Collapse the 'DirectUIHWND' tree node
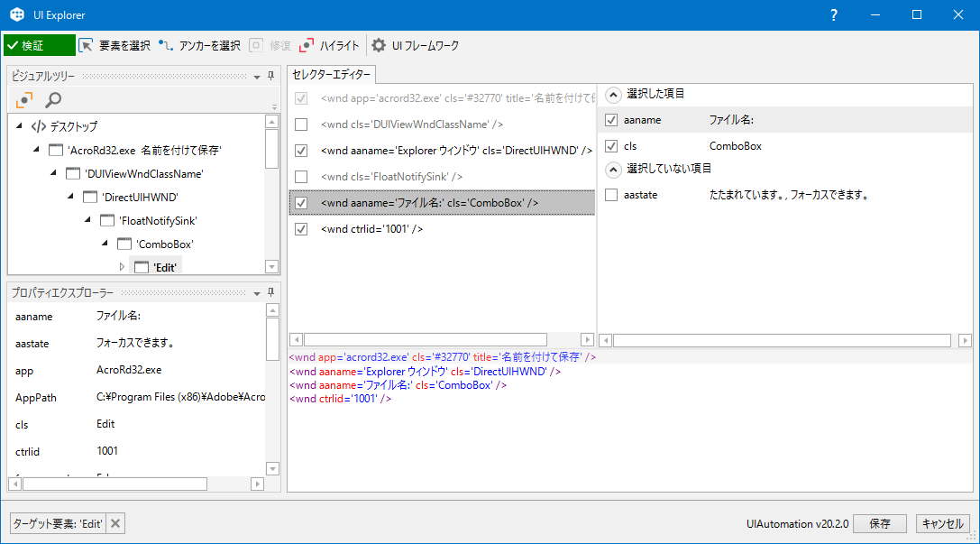980x544 pixels. [x=70, y=197]
